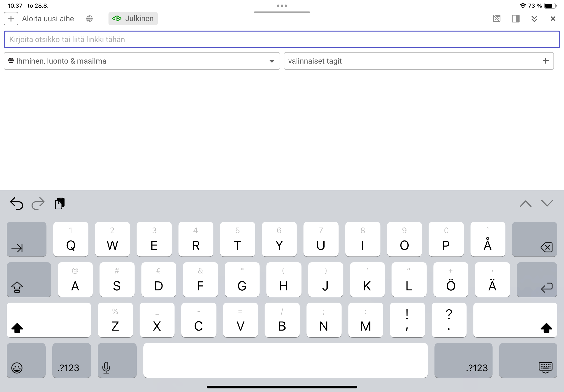This screenshot has height=392, width=564.
Task: Tap the paste clipboard icon
Action: [x=60, y=204]
